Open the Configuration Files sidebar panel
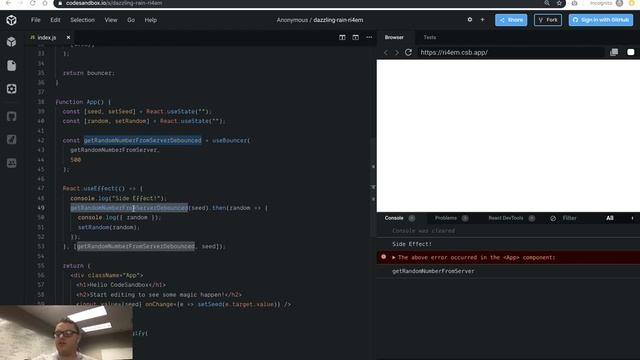640x360 pixels. pyautogui.click(x=11, y=89)
